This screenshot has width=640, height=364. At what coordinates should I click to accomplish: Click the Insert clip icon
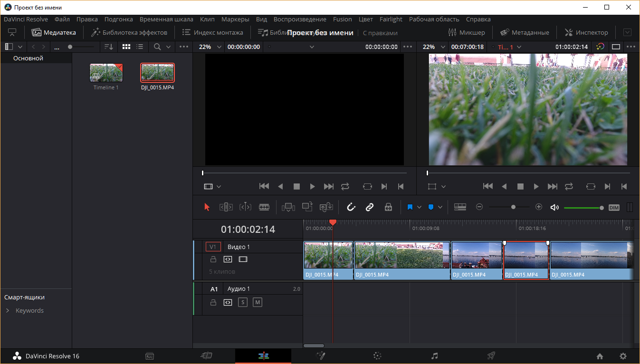click(288, 207)
